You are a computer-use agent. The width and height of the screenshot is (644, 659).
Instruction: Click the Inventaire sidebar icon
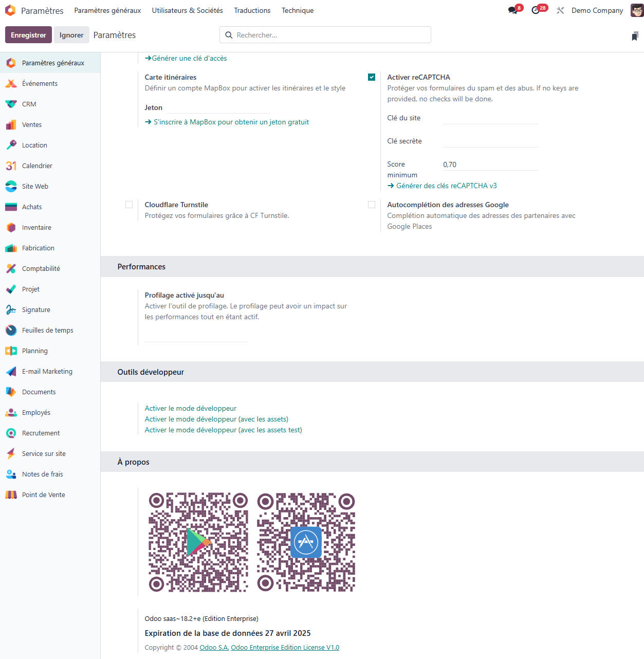(x=11, y=227)
